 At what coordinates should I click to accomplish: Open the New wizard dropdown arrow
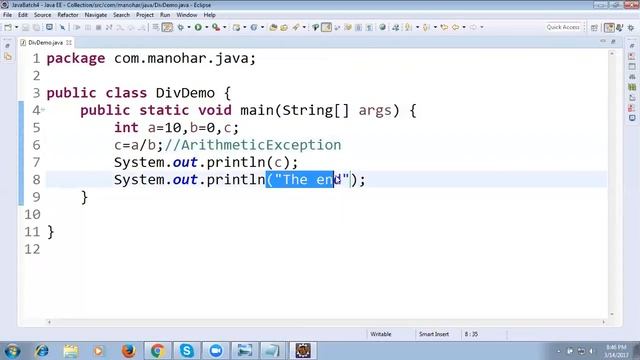point(17,27)
